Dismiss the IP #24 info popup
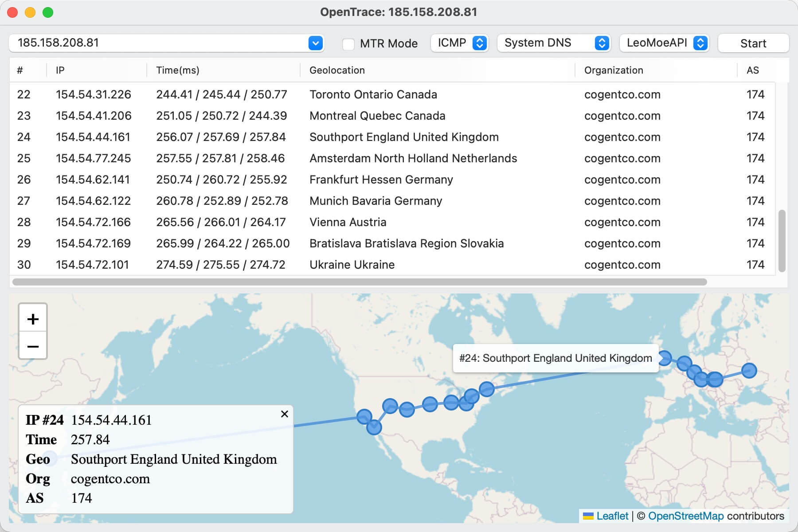Image resolution: width=798 pixels, height=532 pixels. tap(284, 414)
